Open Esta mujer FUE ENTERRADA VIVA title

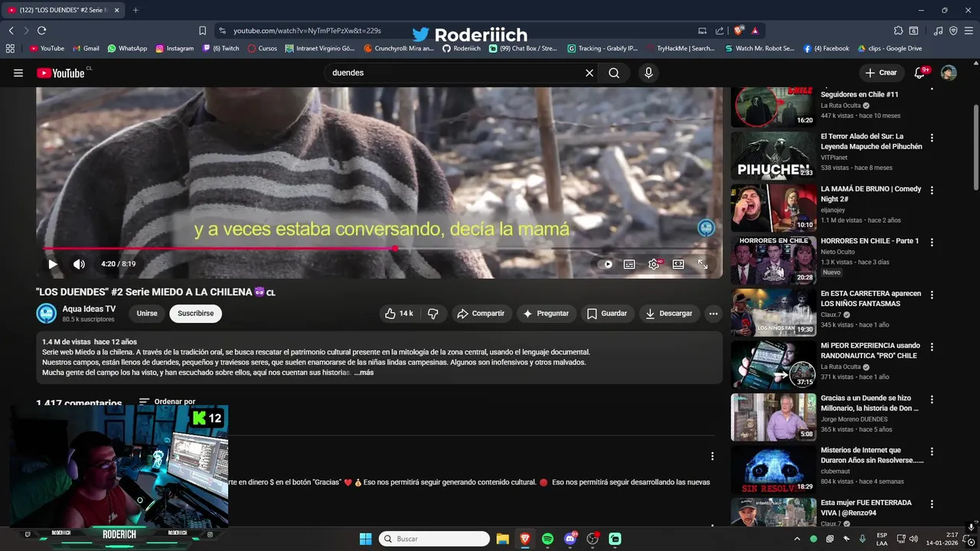click(x=866, y=507)
